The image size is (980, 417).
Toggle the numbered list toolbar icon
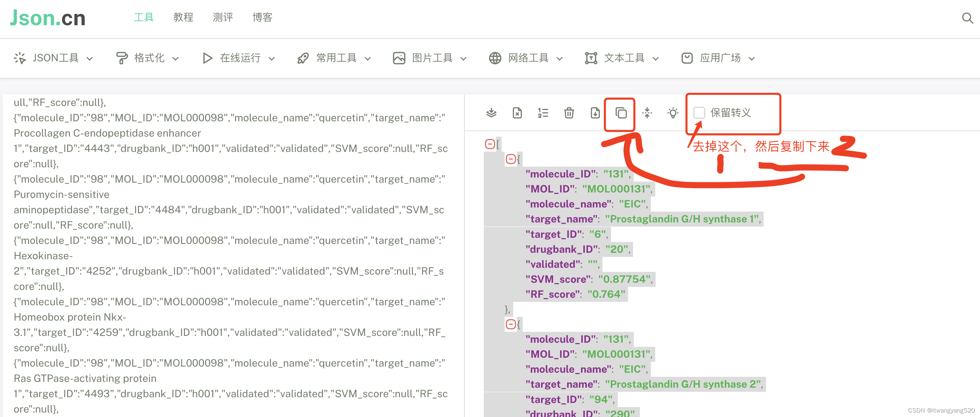click(543, 113)
